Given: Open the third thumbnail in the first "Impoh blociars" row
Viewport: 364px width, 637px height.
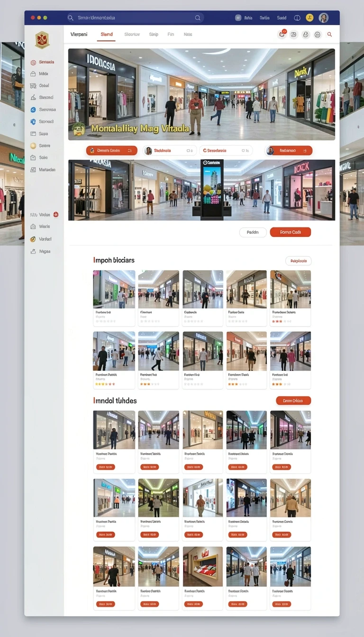Looking at the screenshot, I should (x=203, y=289).
